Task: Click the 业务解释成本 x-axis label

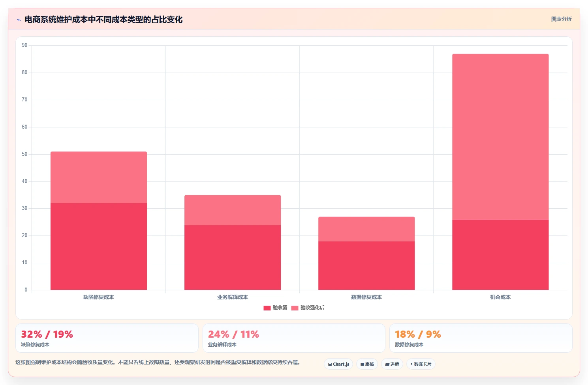Action: point(233,297)
